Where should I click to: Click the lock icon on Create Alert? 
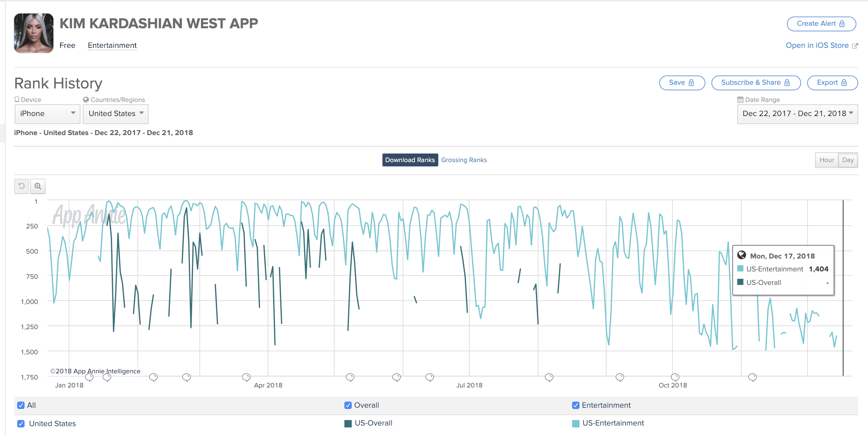[x=842, y=24]
